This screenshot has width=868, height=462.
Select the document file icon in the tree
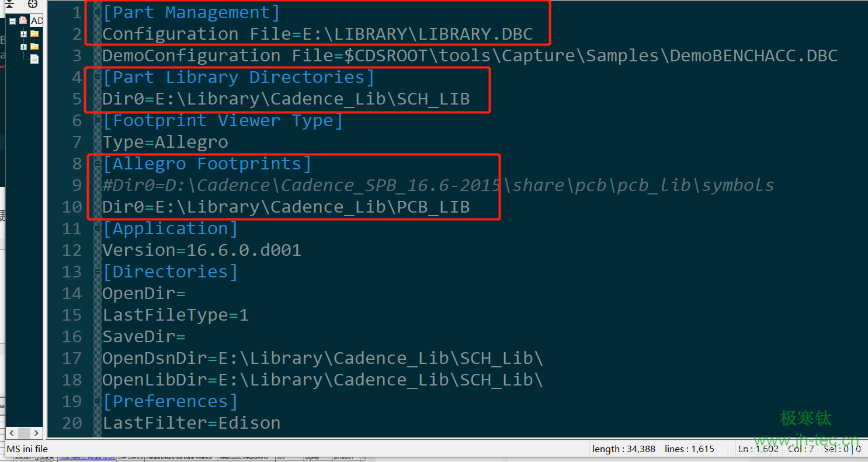[34, 58]
